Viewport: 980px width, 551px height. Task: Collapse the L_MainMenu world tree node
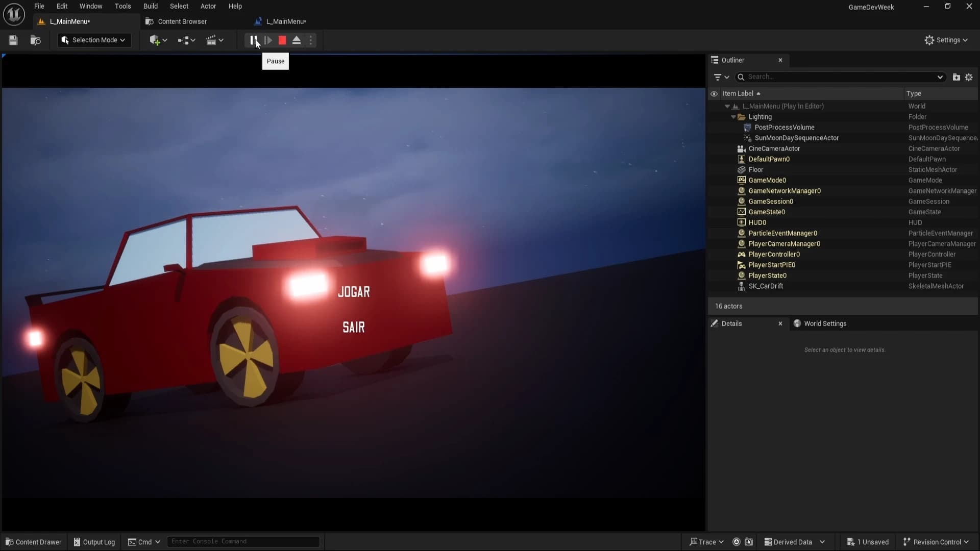pyautogui.click(x=727, y=106)
